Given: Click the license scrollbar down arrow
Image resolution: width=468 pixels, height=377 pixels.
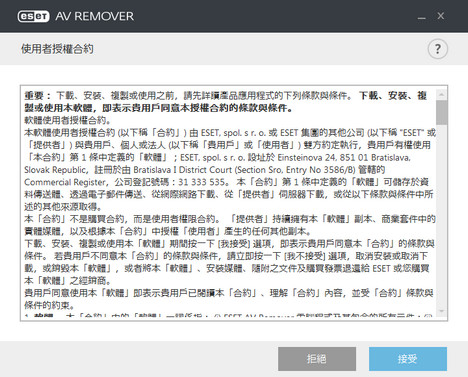Looking at the screenshot, I should coord(442,311).
